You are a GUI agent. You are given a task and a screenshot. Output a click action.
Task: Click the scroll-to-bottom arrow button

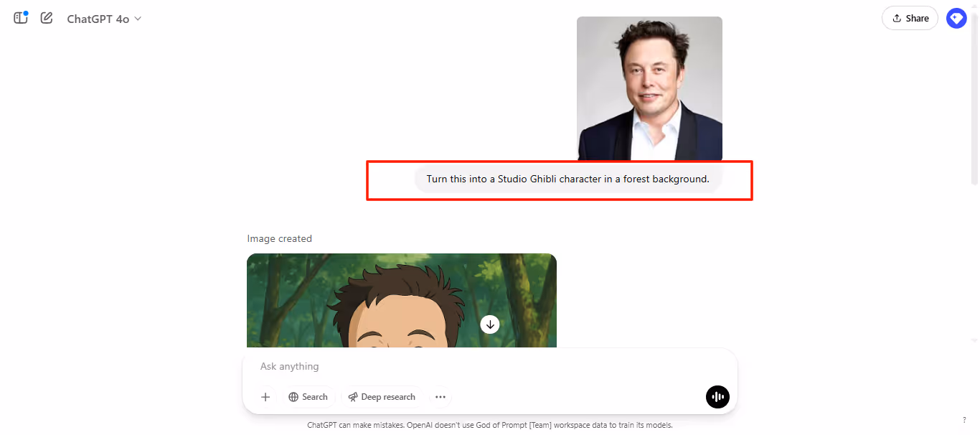pos(490,324)
